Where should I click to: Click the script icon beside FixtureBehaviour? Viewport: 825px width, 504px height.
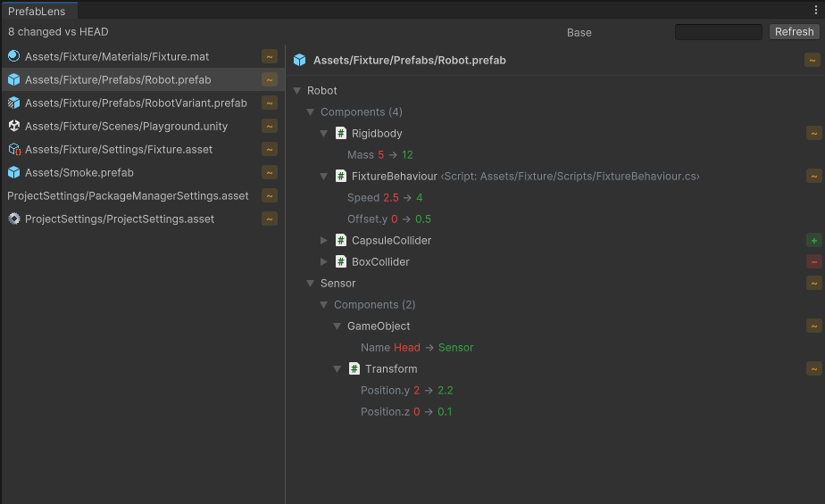(341, 176)
